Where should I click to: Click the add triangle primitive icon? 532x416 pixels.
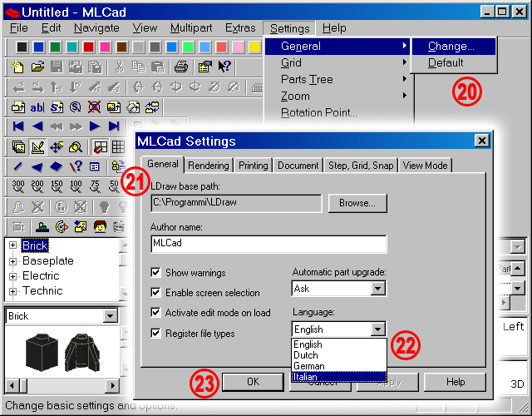(x=37, y=166)
